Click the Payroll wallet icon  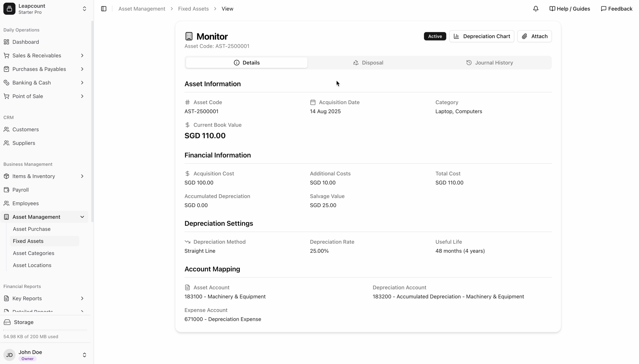pos(7,190)
